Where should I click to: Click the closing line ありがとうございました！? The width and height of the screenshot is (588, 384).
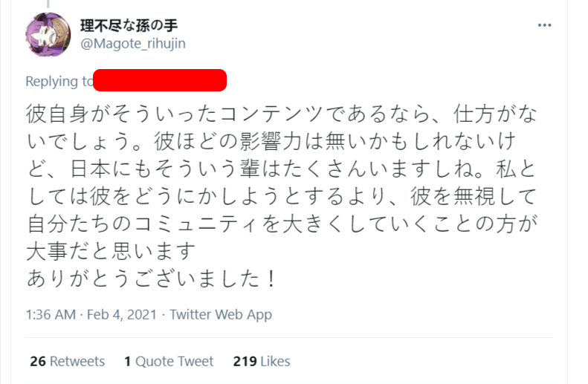pos(152,280)
